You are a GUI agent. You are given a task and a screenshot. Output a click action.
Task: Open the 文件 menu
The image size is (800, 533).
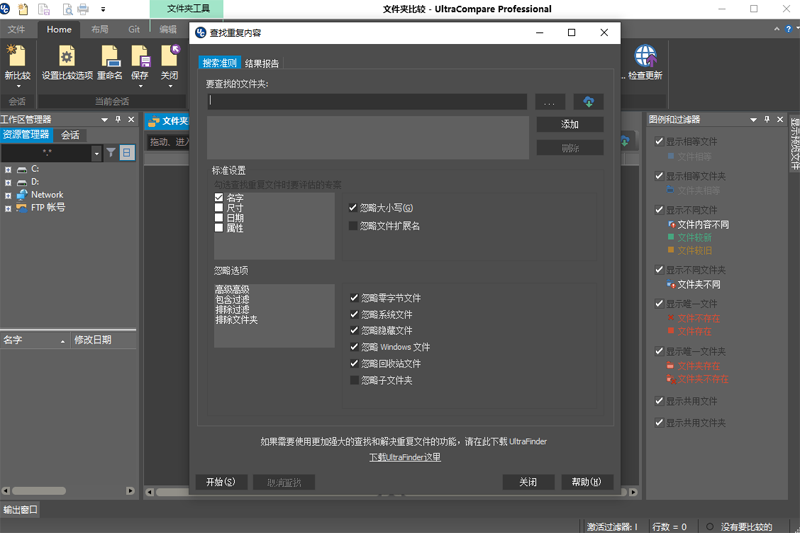point(16,30)
